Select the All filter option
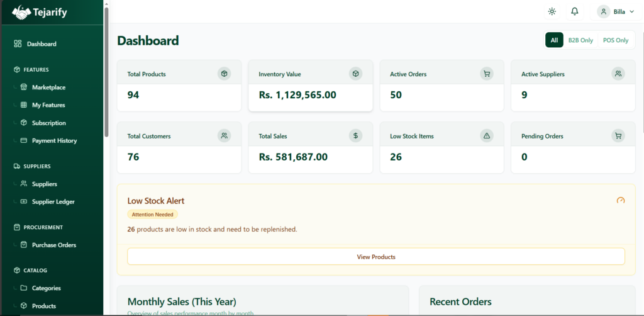This screenshot has height=316, width=644. click(x=554, y=40)
